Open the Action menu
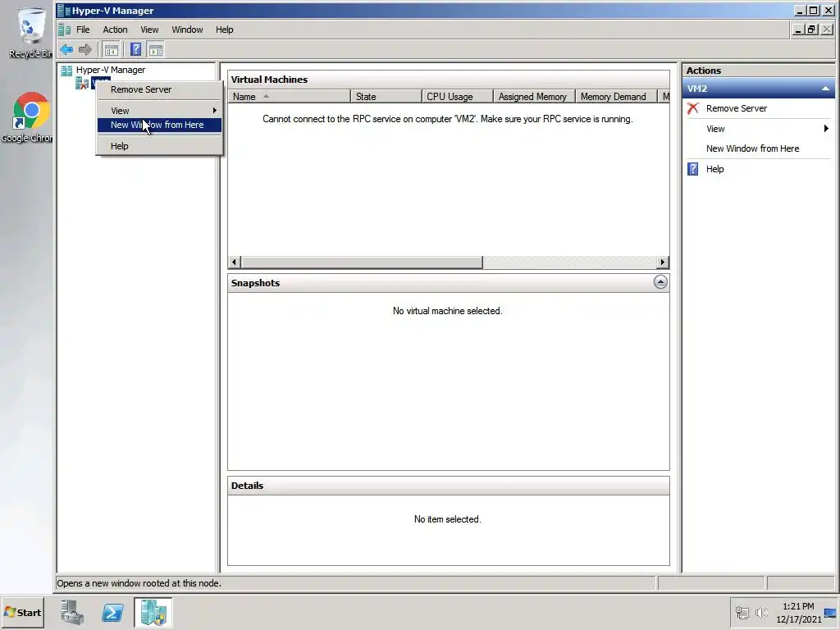The height and width of the screenshot is (630, 840). pos(115,30)
